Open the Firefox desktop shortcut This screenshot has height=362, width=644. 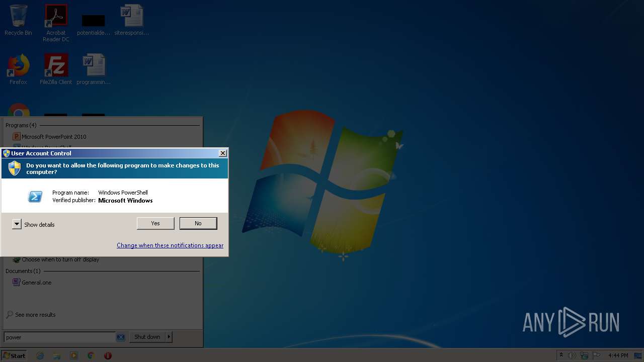pyautogui.click(x=18, y=69)
